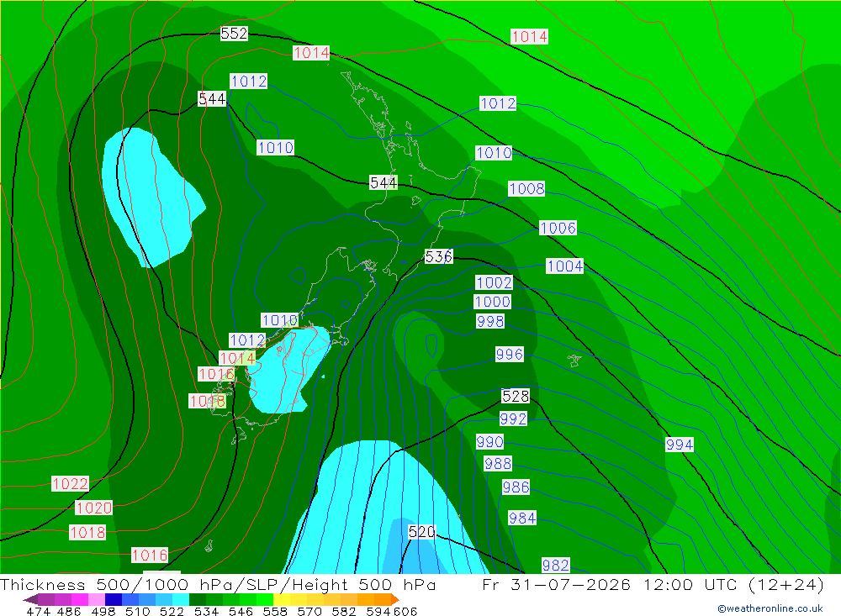The image size is (841, 616).
Task: Click the 1008 pressure label
Action: coord(526,189)
